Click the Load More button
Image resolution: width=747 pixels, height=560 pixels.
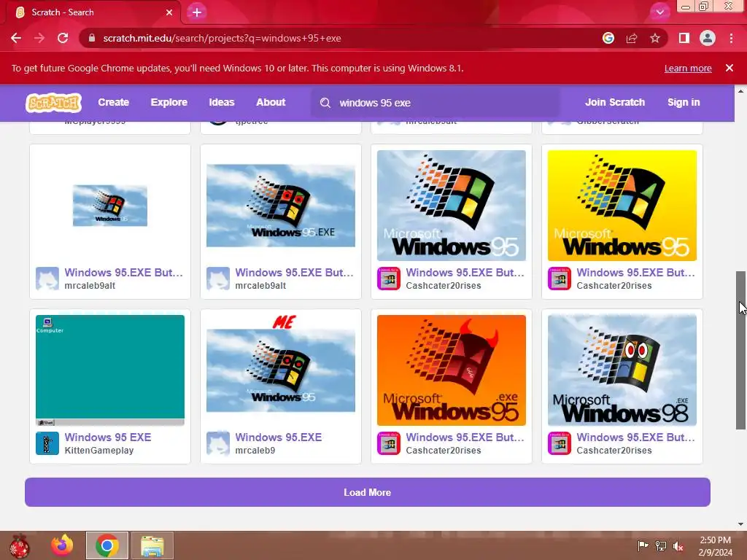coord(368,492)
